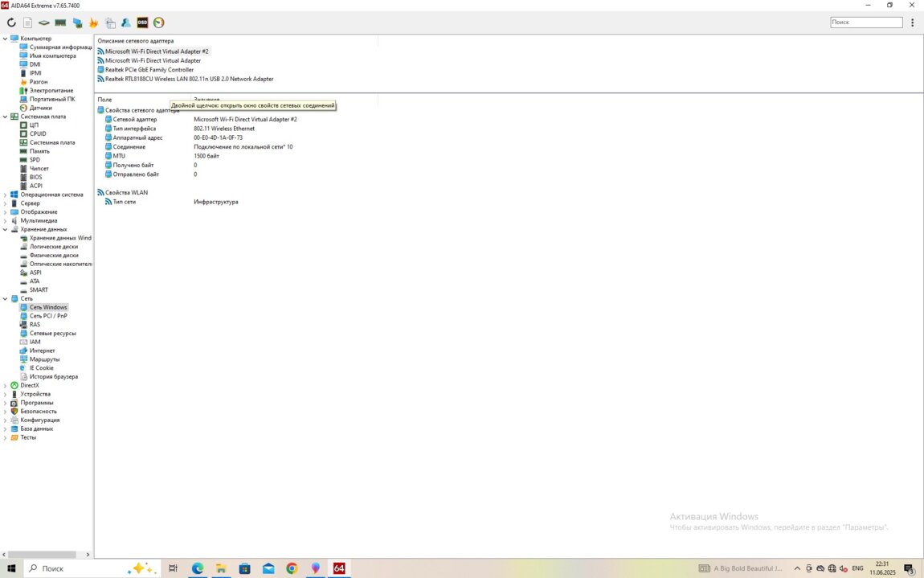Select SMART under storage section
The height and width of the screenshot is (578, 924).
point(39,290)
